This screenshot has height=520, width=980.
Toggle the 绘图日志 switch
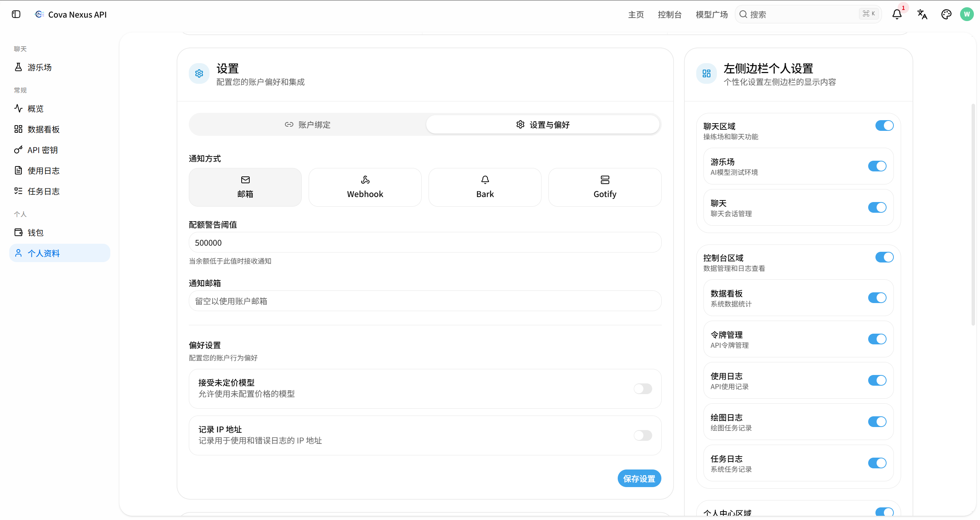click(877, 422)
